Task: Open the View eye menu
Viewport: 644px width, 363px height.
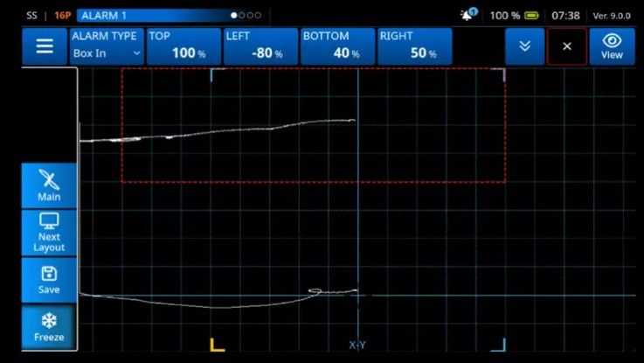Action: (x=612, y=46)
